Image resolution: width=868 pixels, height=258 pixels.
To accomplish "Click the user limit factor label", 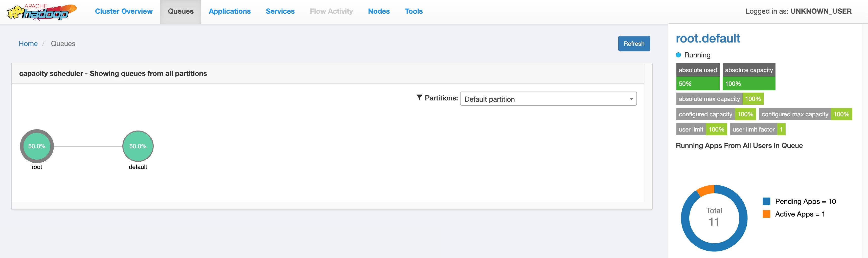I will click(753, 130).
